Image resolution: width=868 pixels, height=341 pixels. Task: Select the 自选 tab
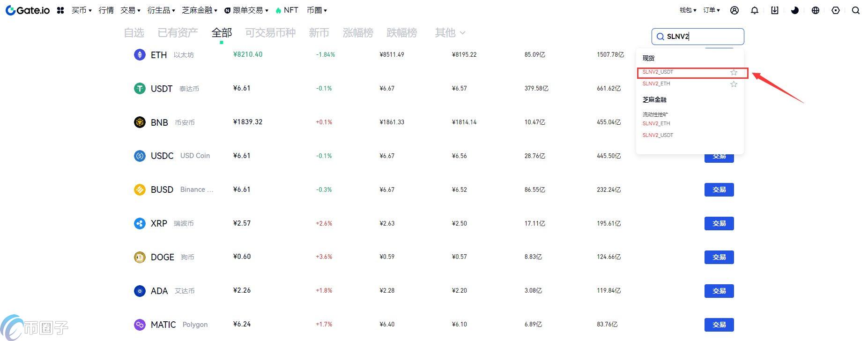pos(134,33)
